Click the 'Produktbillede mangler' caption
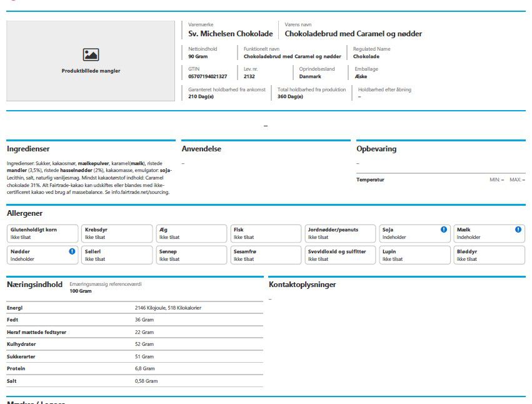This screenshot has width=532, height=404. 91,71
